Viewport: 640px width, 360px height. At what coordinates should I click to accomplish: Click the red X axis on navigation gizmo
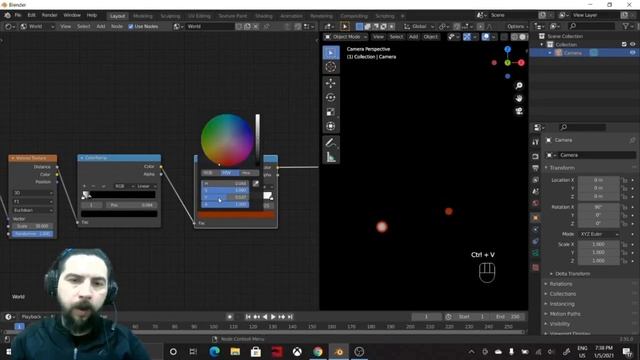pyautogui.click(x=521, y=63)
